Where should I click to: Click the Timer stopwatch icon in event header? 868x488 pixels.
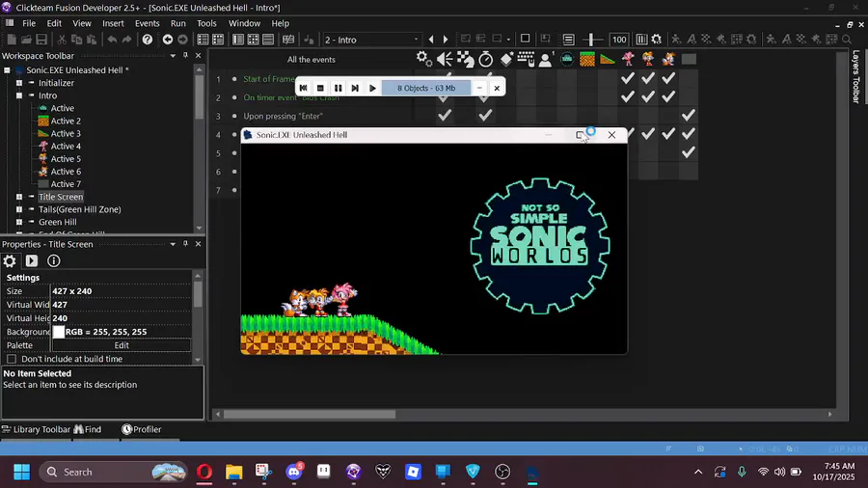click(485, 59)
